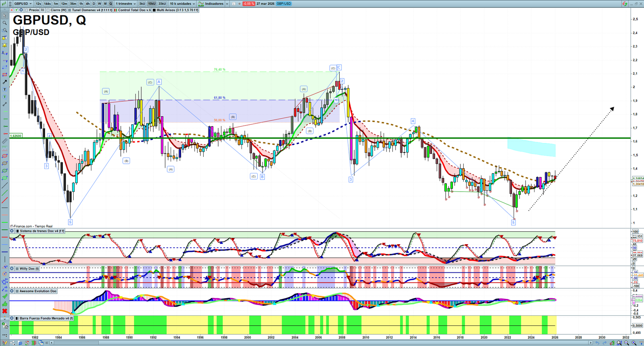Select the 35kU units button
The image size is (644, 346).
(162, 4)
